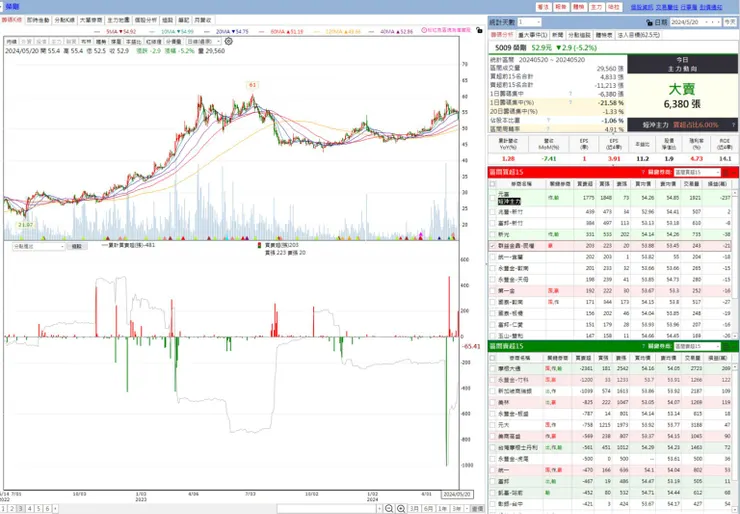740x514 pixels.
Task: Click the question mark beside 1日籌碼集中
Action: point(571,93)
